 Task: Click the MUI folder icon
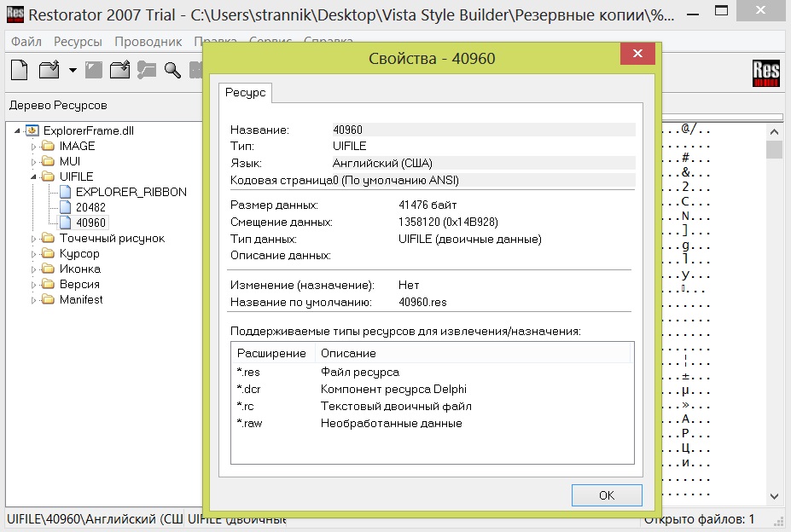tap(48, 161)
